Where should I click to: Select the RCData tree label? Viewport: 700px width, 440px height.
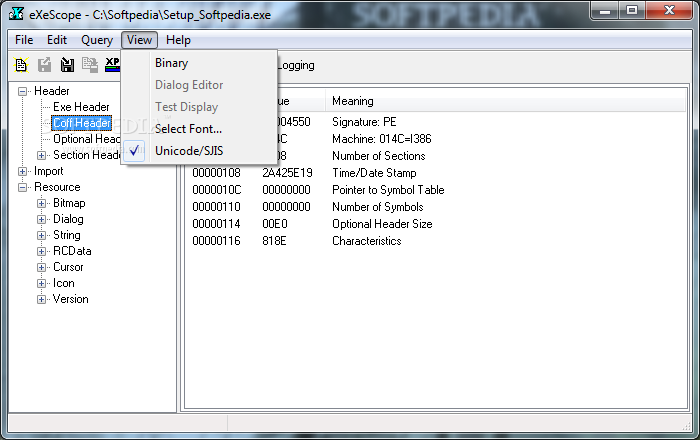pos(72,252)
